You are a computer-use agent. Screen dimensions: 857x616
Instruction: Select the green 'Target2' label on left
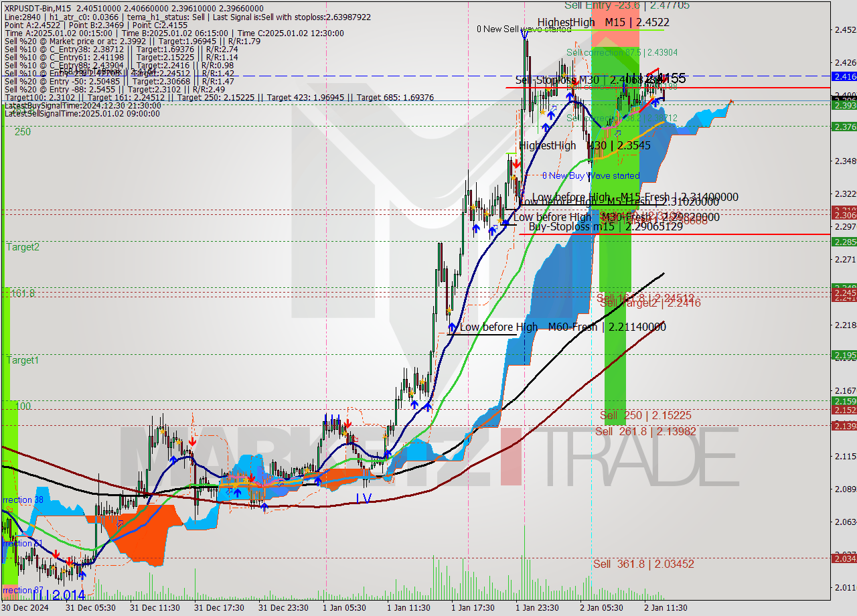click(x=23, y=246)
